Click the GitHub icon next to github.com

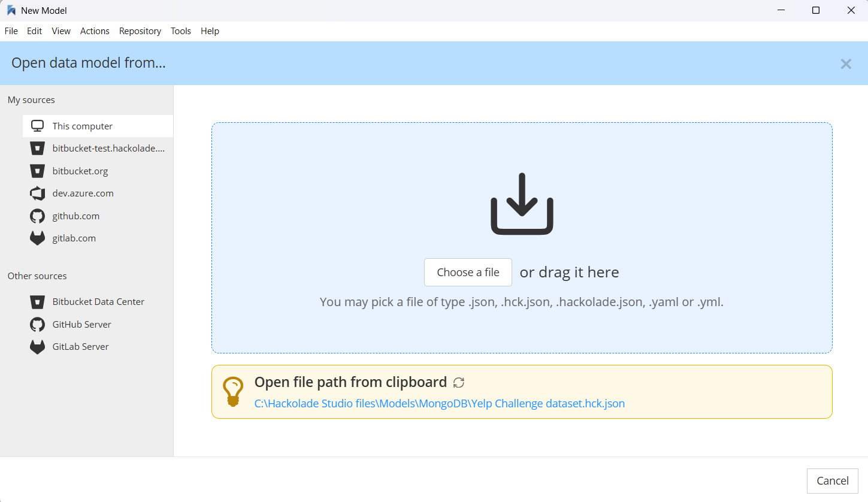(37, 216)
